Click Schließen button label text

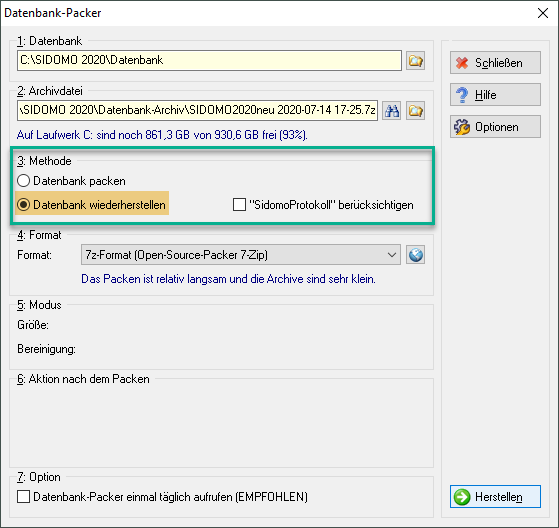(498, 63)
